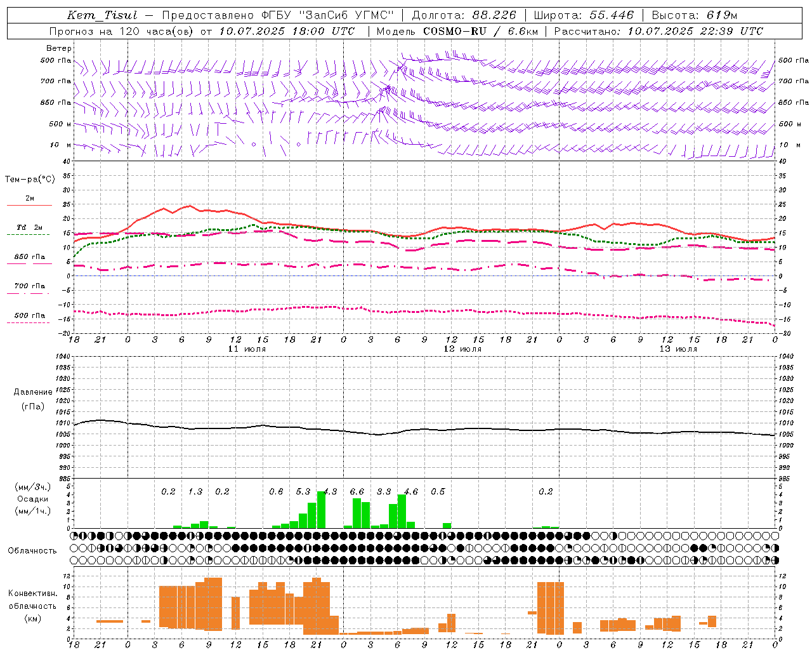Click the 3.3 precipitation total value
The width and height of the screenshot is (812, 650).
coord(384,491)
